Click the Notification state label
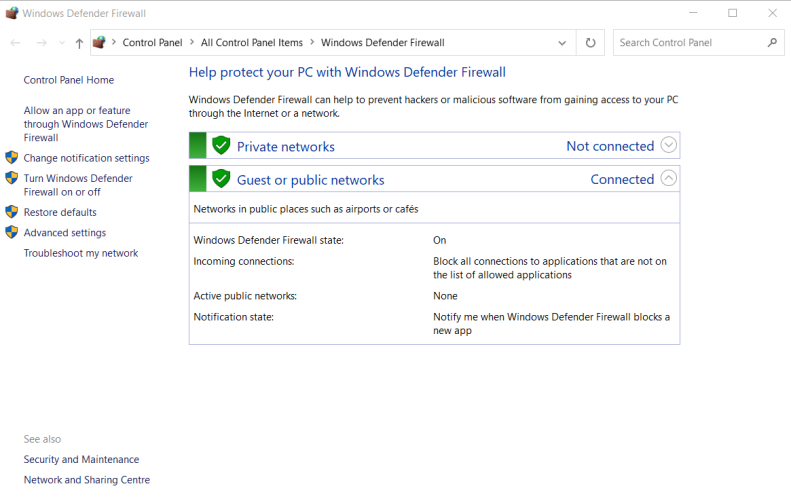 [x=234, y=317]
